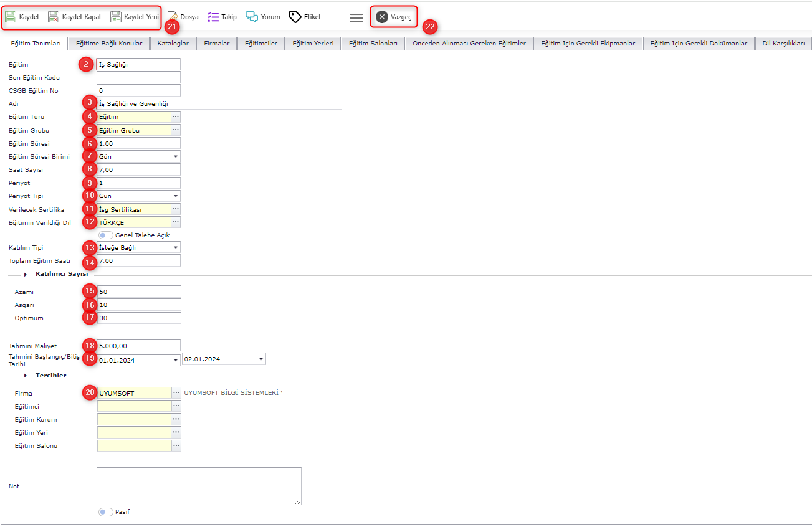Open Eğitim Türü lookup ellipsis button

coord(176,116)
